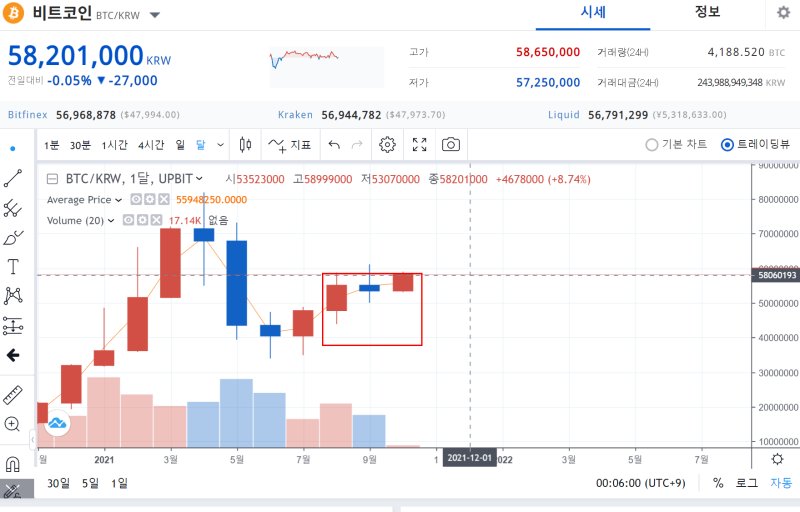Activate the zoom in tool

coord(12,424)
